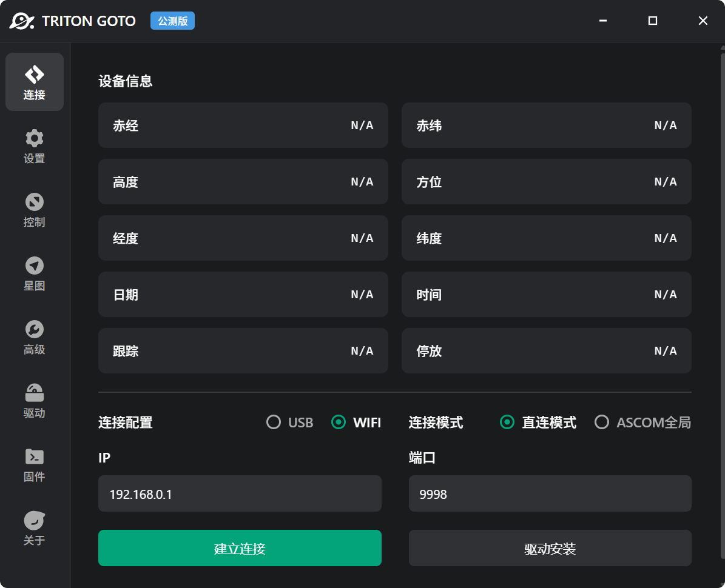This screenshot has width=725, height=588.
Task: Click the 驱动安装 (Driver Install) button
Action: (550, 547)
